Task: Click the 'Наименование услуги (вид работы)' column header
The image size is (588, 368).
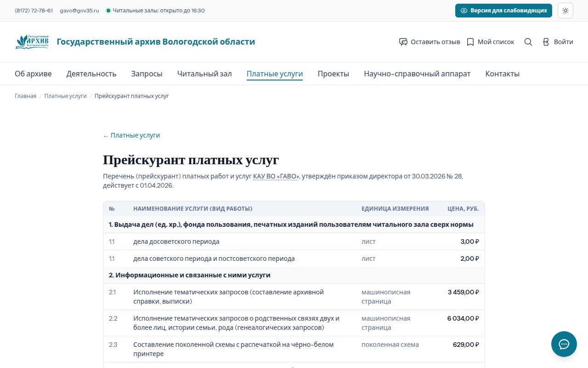Action: coord(193,209)
